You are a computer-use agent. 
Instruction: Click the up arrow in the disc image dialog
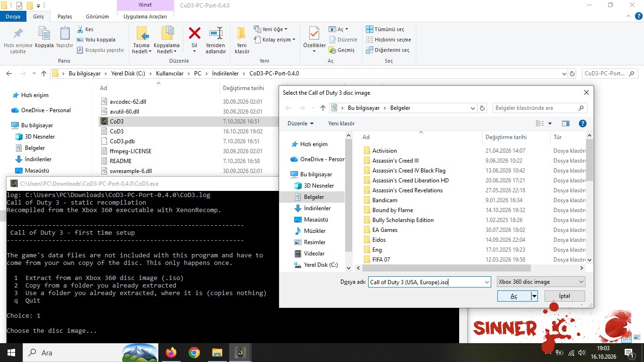click(x=323, y=108)
